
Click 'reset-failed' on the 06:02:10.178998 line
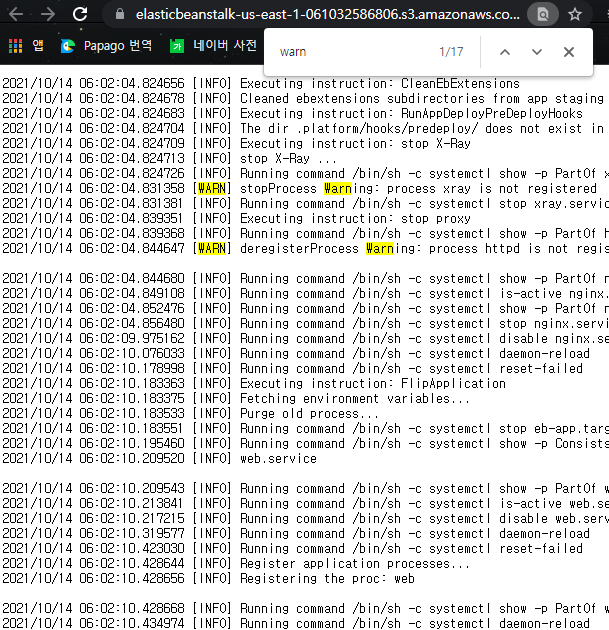(x=541, y=368)
